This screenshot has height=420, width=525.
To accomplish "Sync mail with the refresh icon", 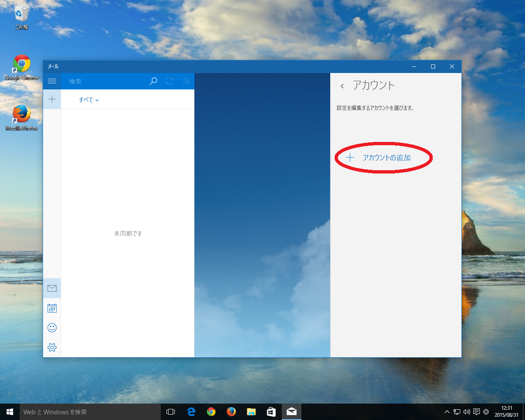I will [x=170, y=81].
